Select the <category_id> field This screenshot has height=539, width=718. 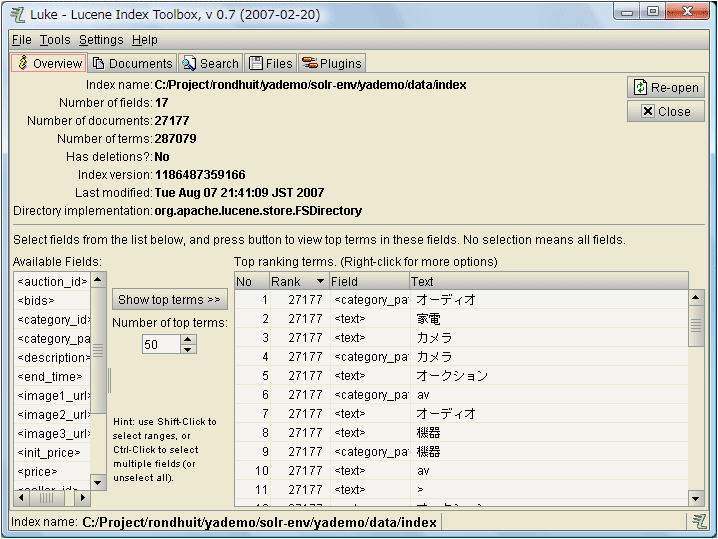coord(52,319)
